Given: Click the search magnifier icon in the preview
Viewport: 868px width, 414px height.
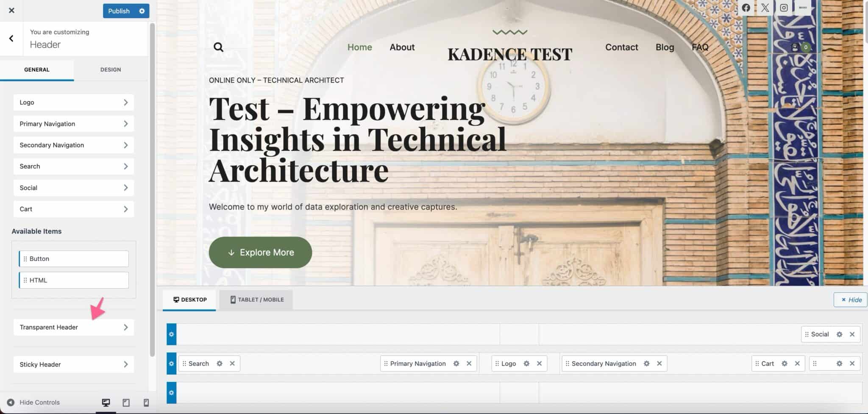Looking at the screenshot, I should pyautogui.click(x=218, y=47).
